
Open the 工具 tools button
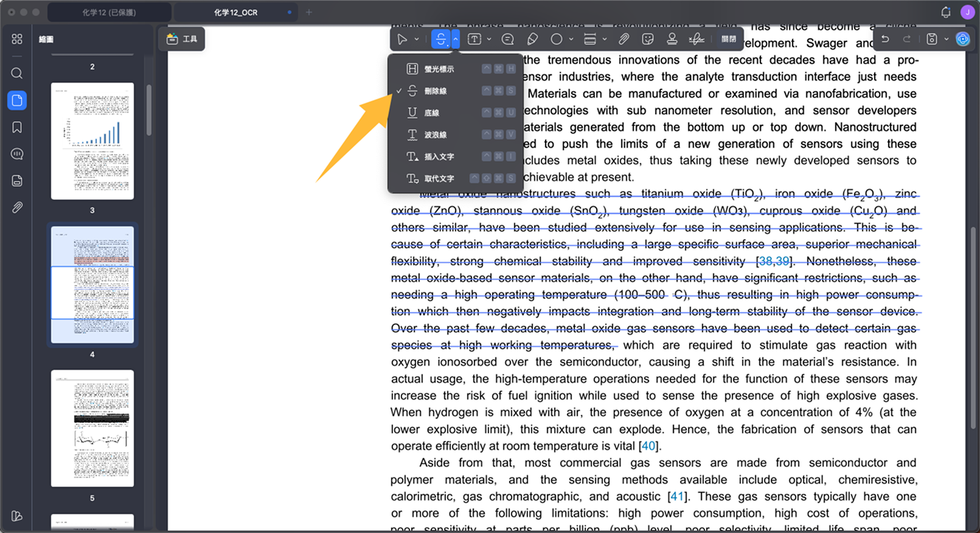(x=182, y=39)
